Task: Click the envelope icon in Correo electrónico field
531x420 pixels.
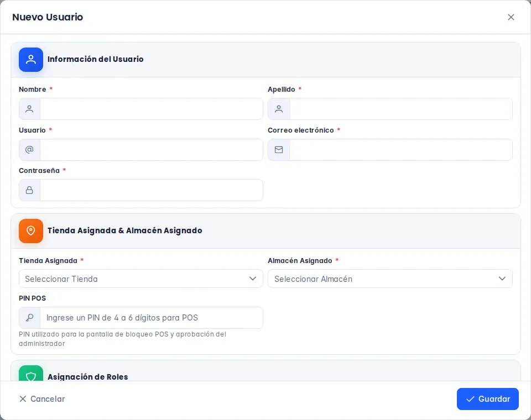Action: 279,150
